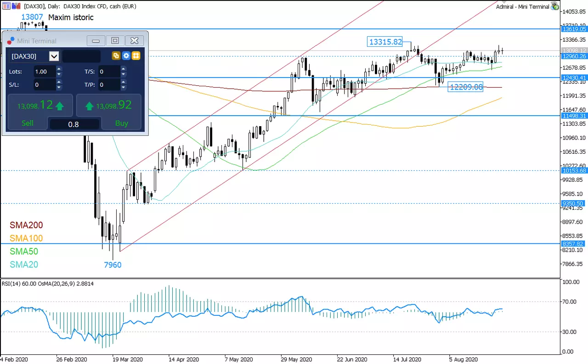Click the 13619.05 price axis marker
588x364 pixels.
(574, 28)
